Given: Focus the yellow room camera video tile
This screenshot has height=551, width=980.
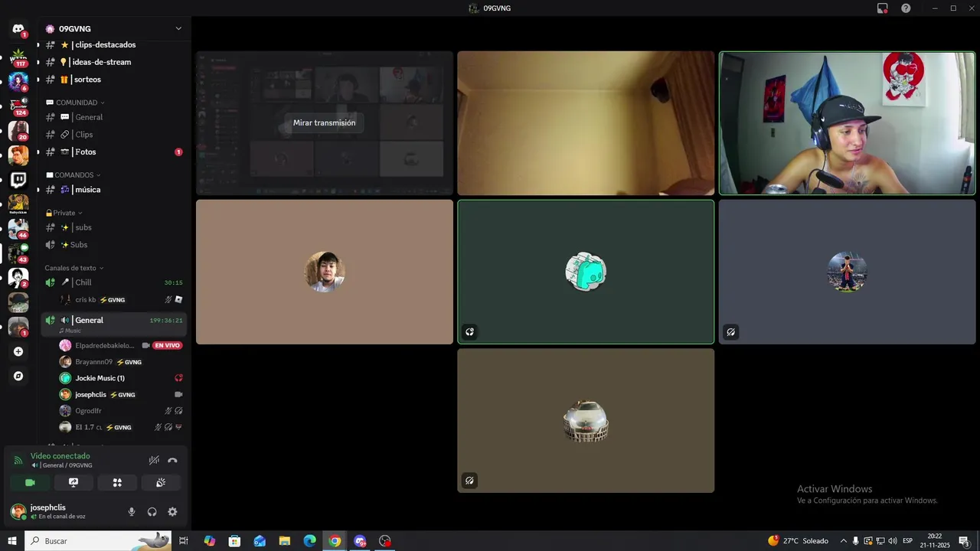Looking at the screenshot, I should coord(586,123).
